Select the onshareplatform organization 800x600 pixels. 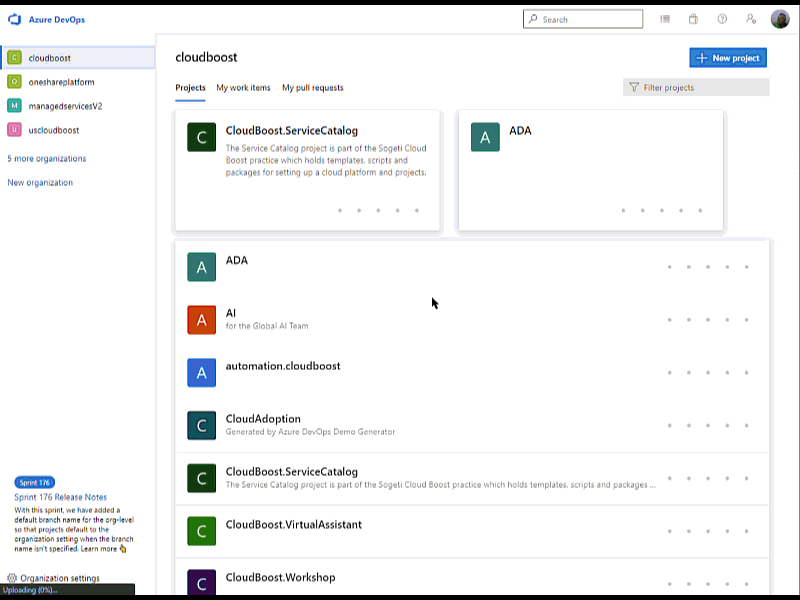pos(61,82)
